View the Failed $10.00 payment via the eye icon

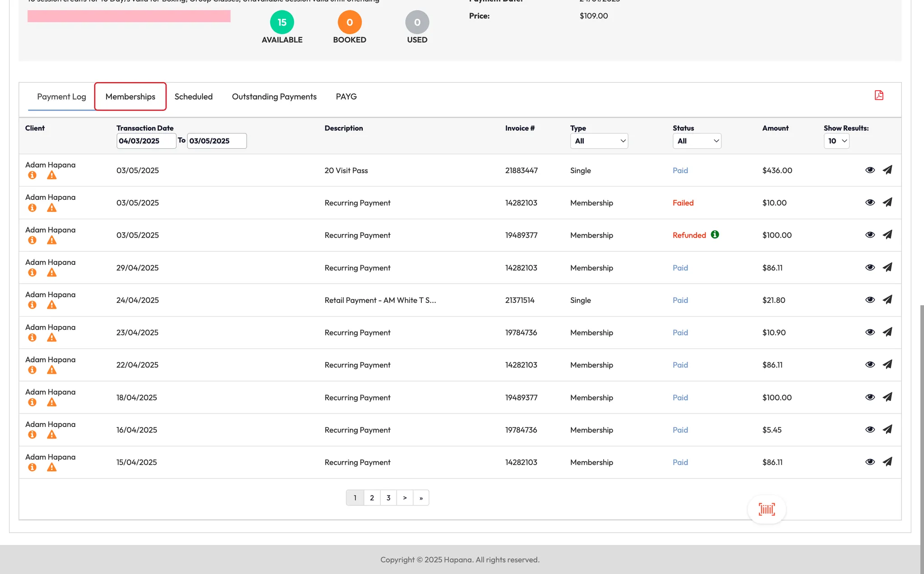[x=870, y=202]
